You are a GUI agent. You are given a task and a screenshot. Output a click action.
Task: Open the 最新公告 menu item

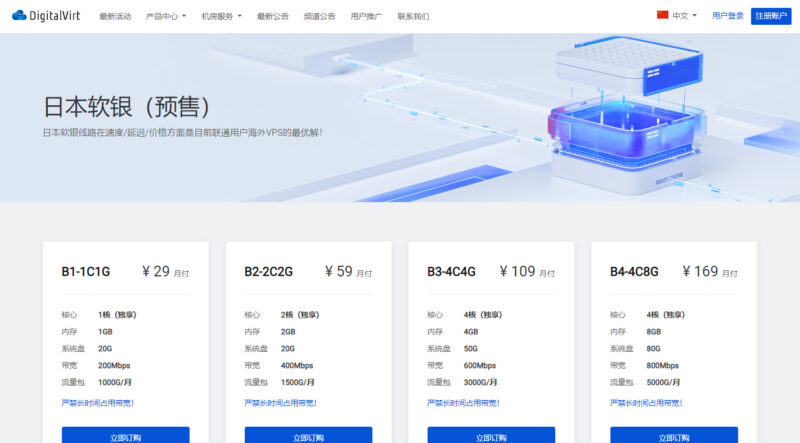[x=272, y=17]
